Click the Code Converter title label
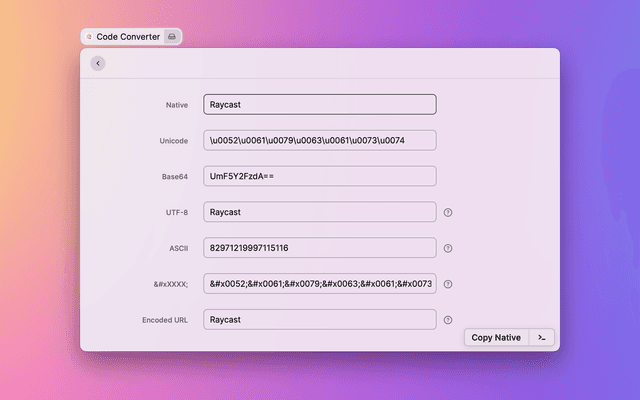This screenshot has width=640, height=400. (x=128, y=36)
